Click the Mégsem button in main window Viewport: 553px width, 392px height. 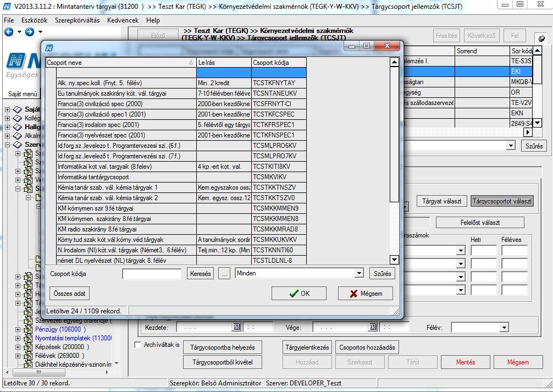(x=518, y=362)
